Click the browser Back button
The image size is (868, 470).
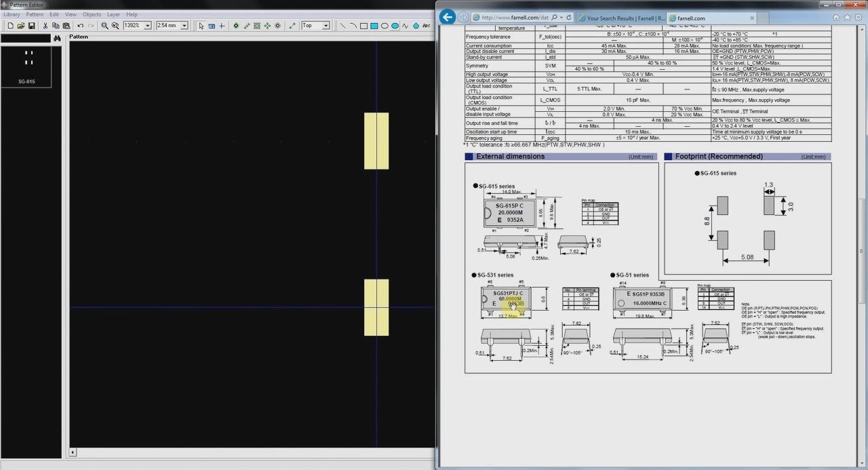point(448,17)
